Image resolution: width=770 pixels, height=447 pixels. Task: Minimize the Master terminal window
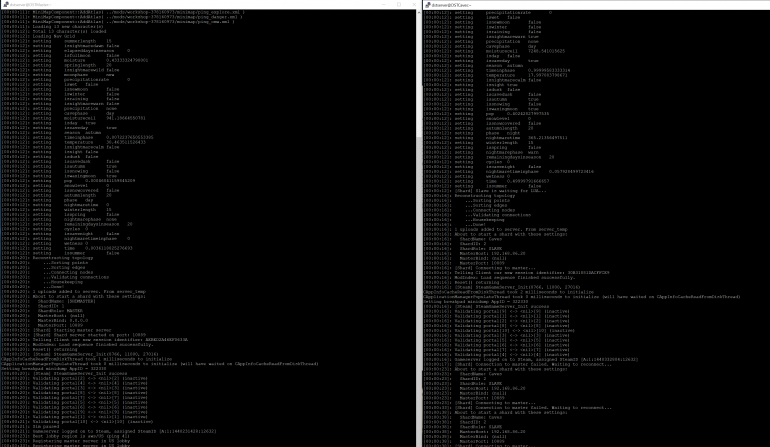point(384,4)
